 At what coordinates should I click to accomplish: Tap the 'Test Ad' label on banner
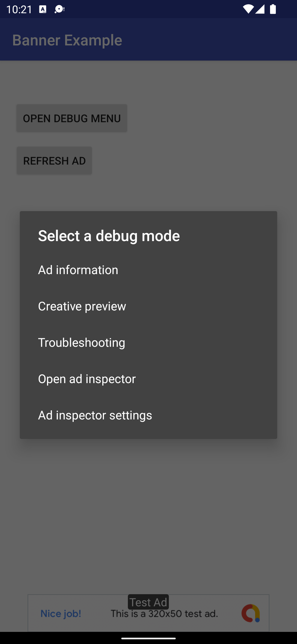click(148, 602)
